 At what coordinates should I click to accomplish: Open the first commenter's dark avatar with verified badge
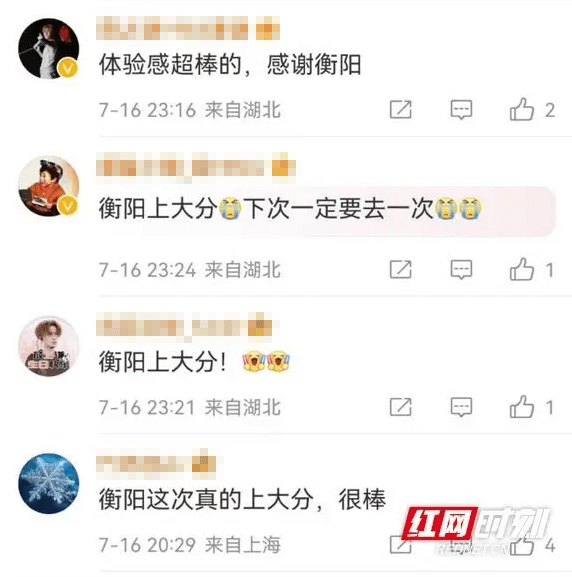click(x=49, y=48)
